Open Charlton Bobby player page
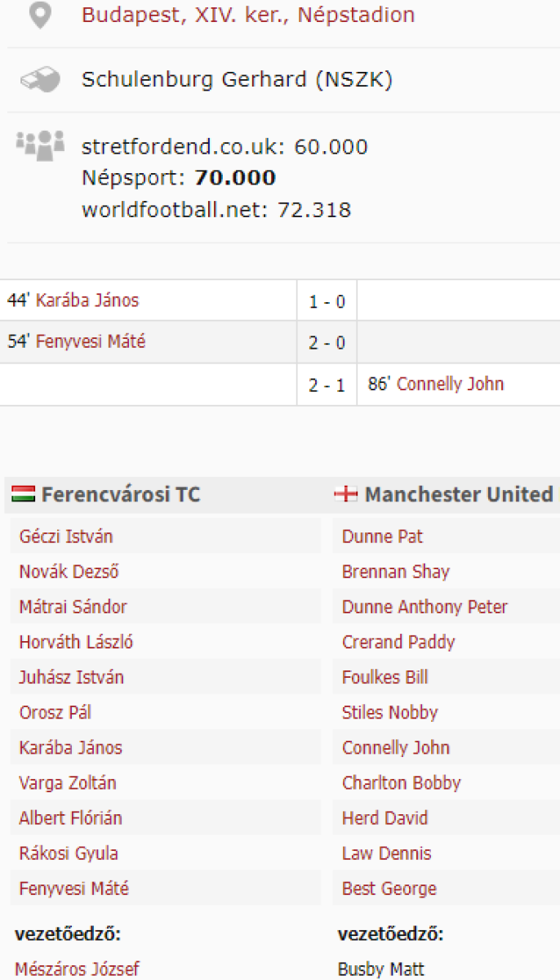This screenshot has height=980, width=560. point(401,782)
